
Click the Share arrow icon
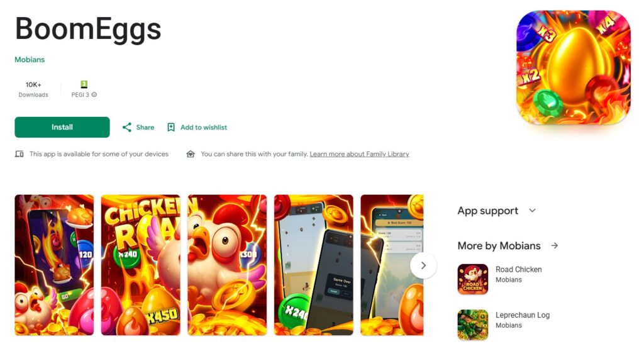point(127,127)
